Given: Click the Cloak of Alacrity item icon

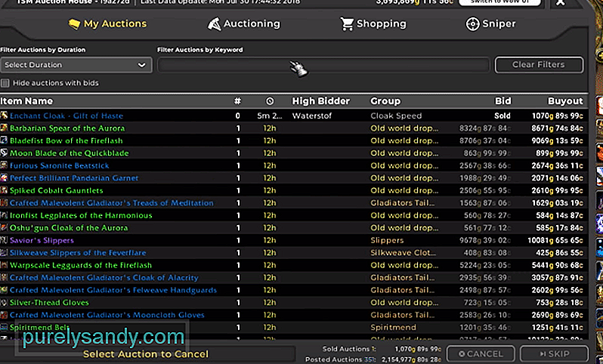Looking at the screenshot, I should (x=4, y=277).
